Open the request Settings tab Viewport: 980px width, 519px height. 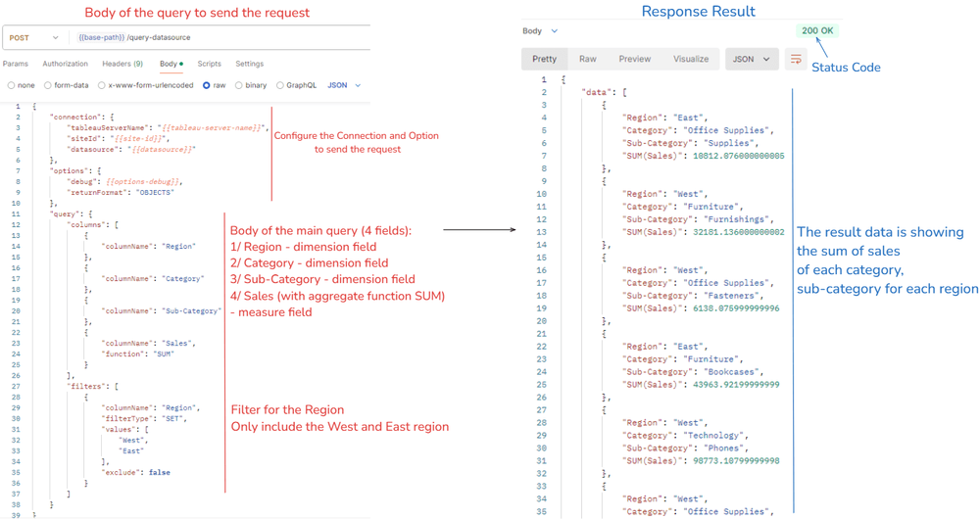[249, 64]
